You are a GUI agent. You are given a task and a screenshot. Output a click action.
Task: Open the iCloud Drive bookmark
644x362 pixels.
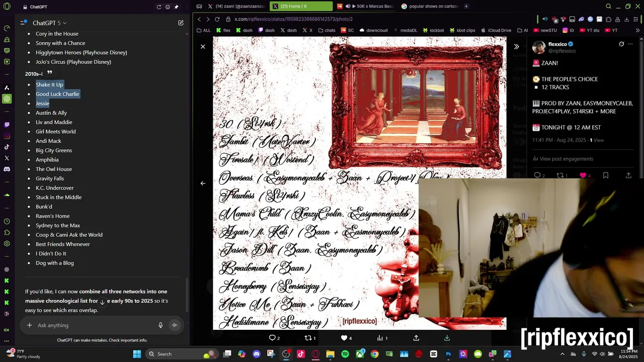pos(496,30)
